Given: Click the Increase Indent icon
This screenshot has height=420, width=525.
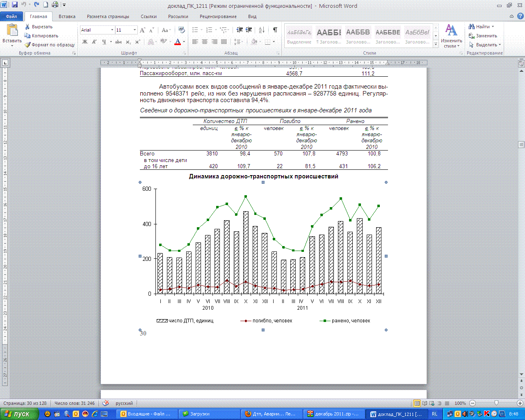Looking at the screenshot, I should [x=249, y=30].
